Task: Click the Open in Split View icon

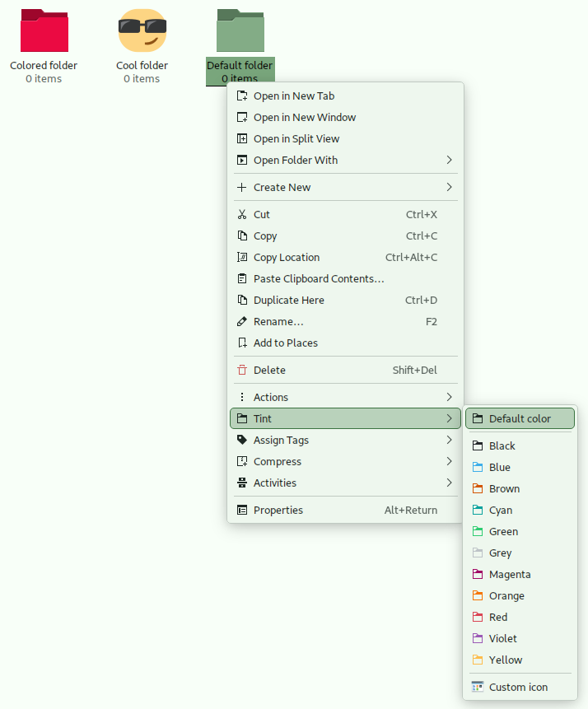Action: coord(242,139)
